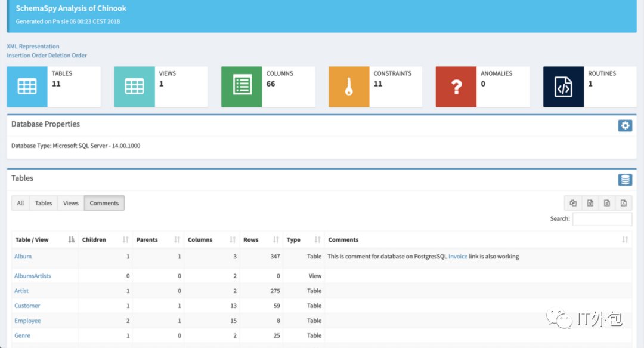
Task: Click the SchemaSpy Analysis of Chinook title
Action: 71,8
